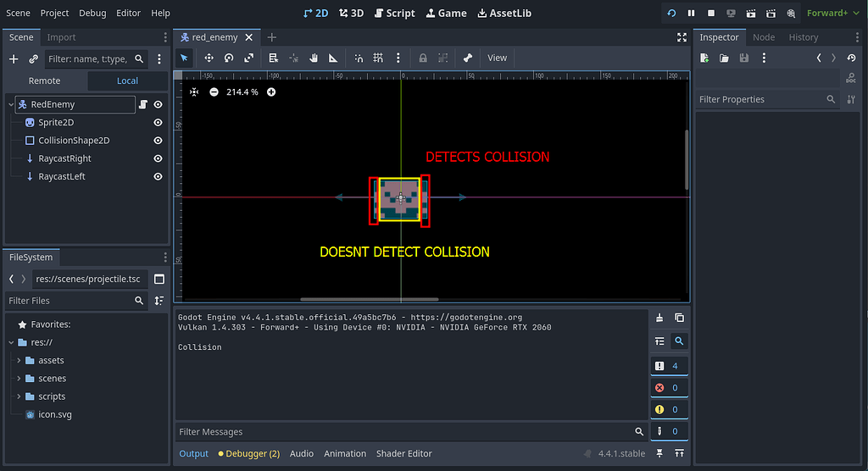Toggle distraction-free mode expand icon

point(682,37)
